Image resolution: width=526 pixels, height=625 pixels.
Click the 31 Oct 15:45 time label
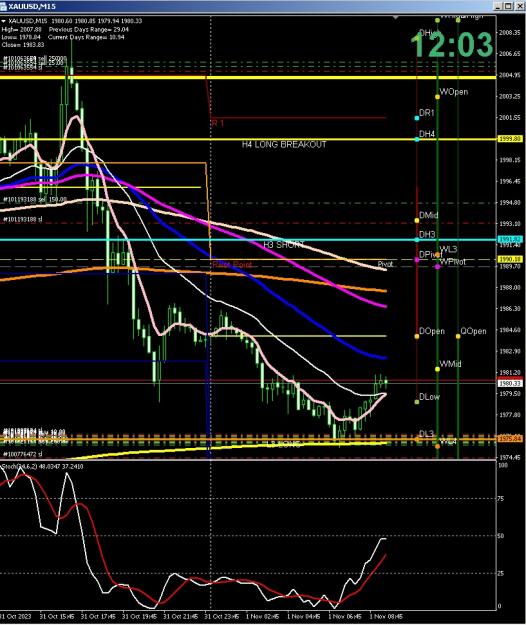(x=57, y=616)
